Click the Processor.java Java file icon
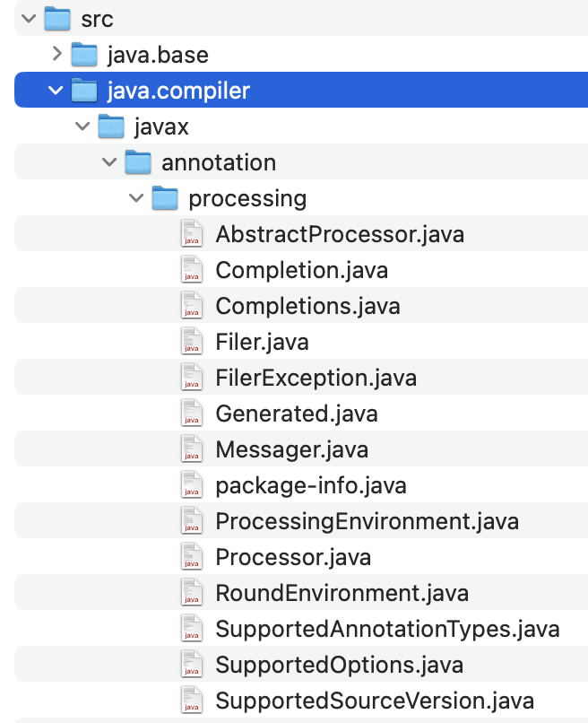Viewport: 588px width, 723px height. click(x=191, y=557)
